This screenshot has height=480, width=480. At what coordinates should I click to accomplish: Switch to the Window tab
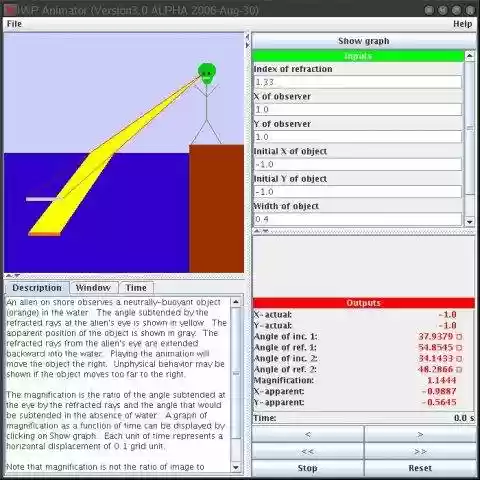93,288
